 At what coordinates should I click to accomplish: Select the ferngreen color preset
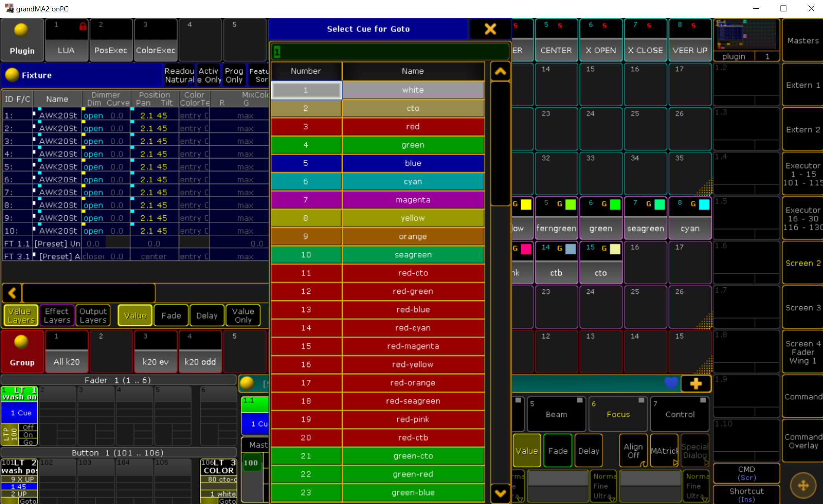(556, 219)
